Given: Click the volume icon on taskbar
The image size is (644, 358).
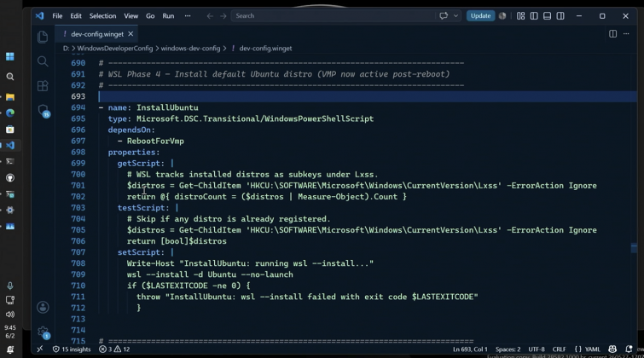Looking at the screenshot, I should click(10, 315).
